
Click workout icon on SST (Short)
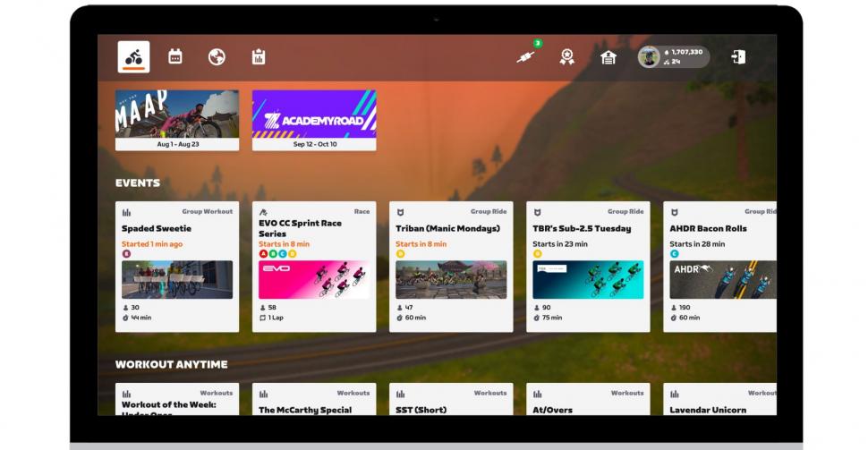[400, 395]
